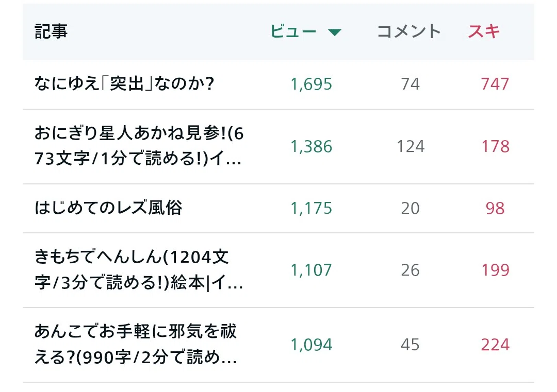557x392 pixels.
Task: Click the ビュー sort arrow icon
Action: point(334,32)
